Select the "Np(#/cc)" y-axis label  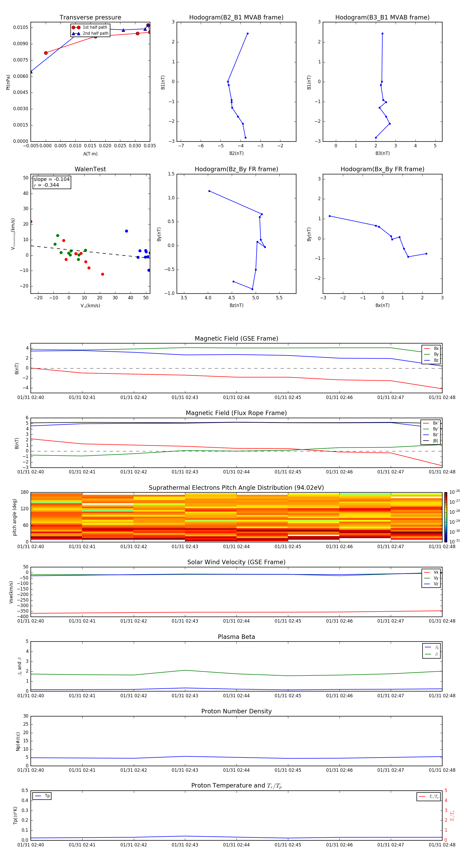point(18,741)
